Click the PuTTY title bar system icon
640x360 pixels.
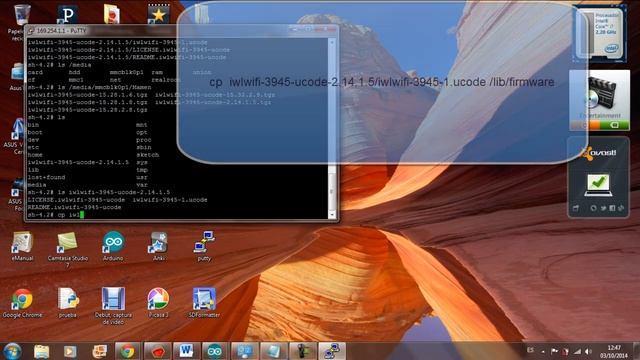click(x=31, y=31)
